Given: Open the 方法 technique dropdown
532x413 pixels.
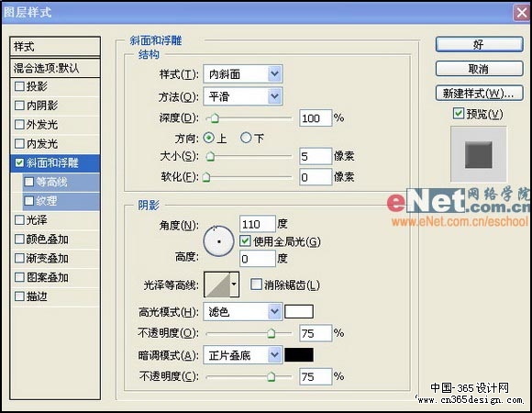Looking at the screenshot, I should 242,96.
